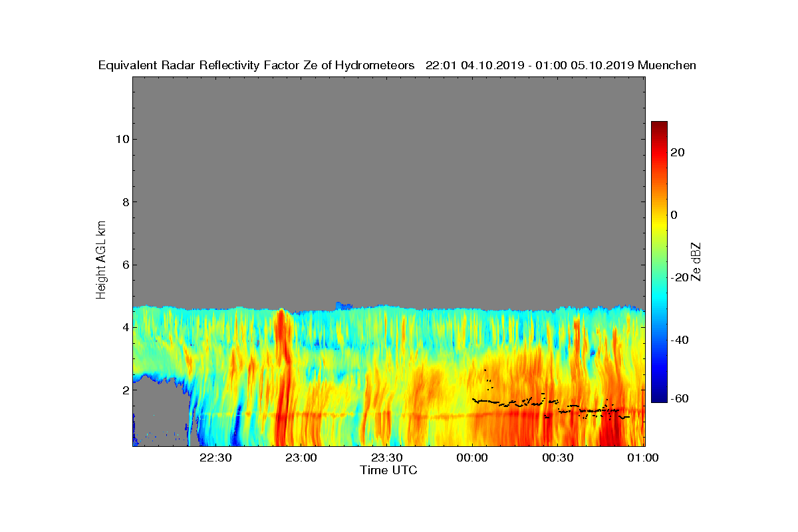Click the height tick label 10
Screen dimensions: 798x532
point(121,139)
